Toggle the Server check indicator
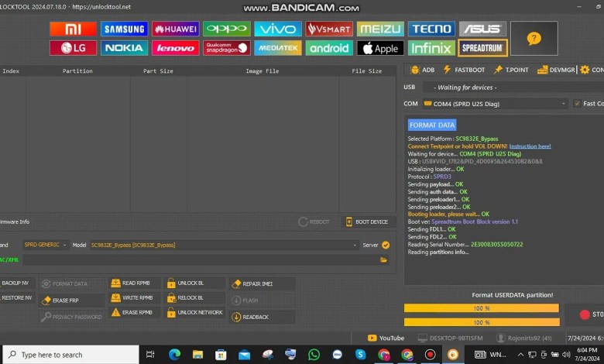 [x=386, y=245]
